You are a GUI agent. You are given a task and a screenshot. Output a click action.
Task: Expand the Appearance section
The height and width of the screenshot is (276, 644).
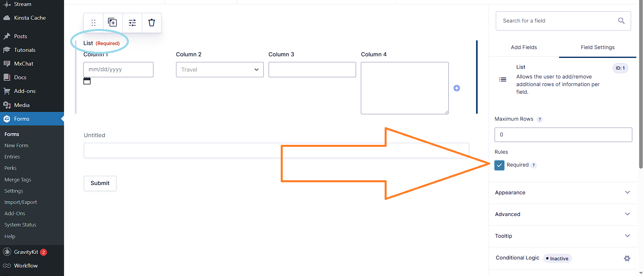[x=563, y=193]
